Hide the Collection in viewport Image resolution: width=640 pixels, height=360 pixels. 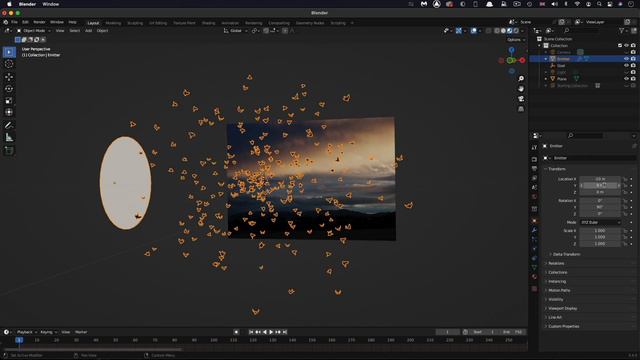pos(626,45)
